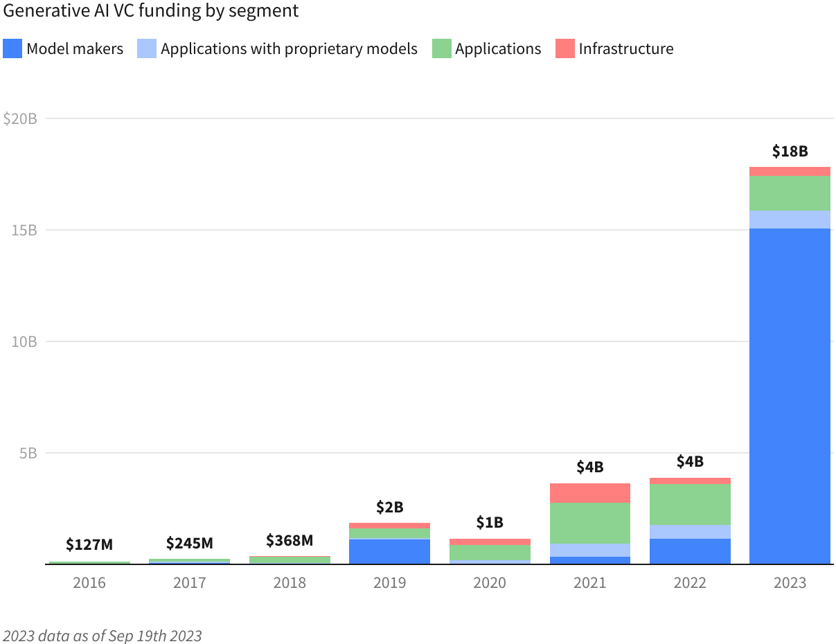Click the chart title Generative AI VC funding
Viewport: 836px width, 644px height.
point(151,11)
